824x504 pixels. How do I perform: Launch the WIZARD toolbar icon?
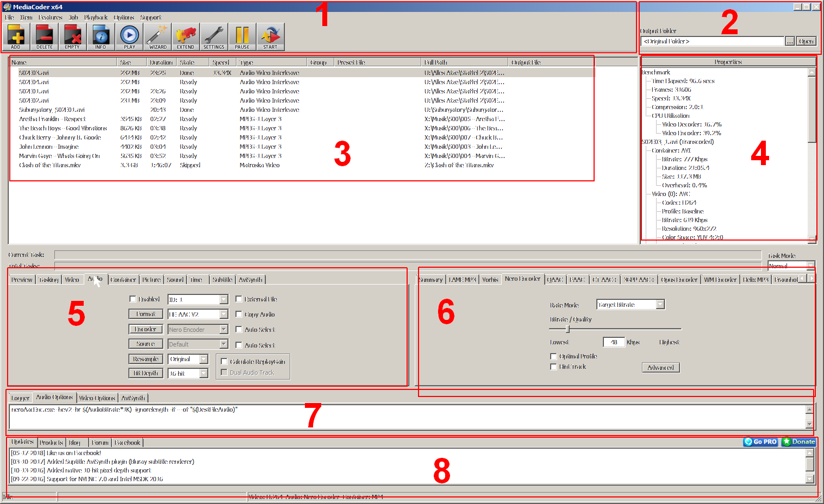click(158, 36)
